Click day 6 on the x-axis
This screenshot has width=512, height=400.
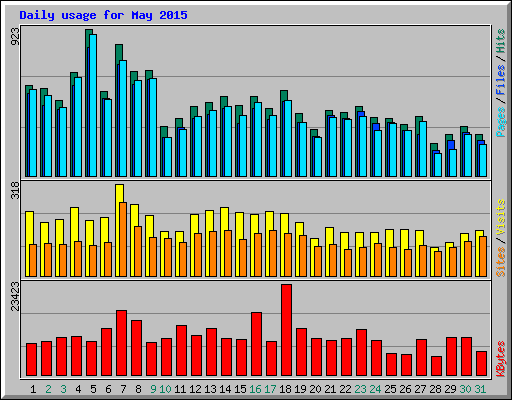point(108,389)
